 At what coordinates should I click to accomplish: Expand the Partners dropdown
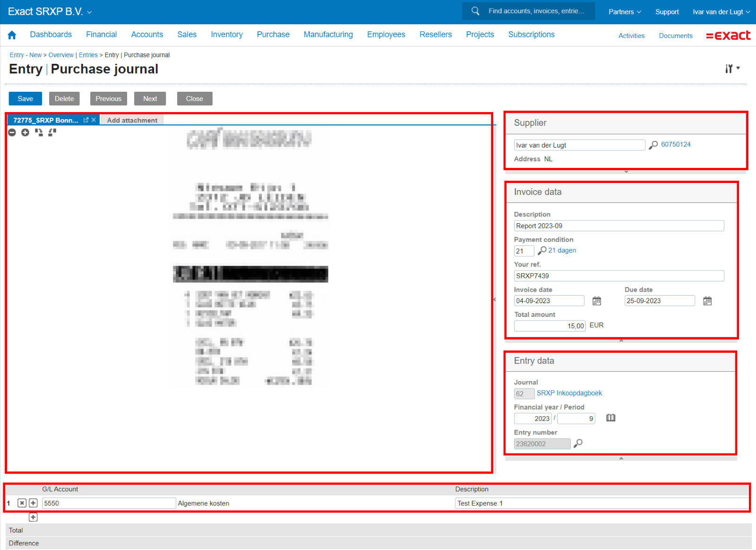point(624,12)
